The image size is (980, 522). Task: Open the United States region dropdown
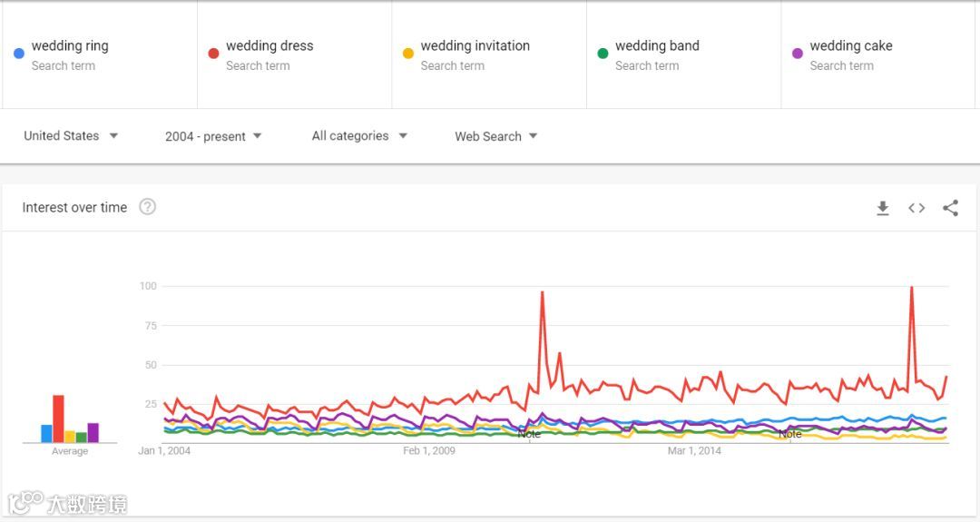(x=71, y=136)
